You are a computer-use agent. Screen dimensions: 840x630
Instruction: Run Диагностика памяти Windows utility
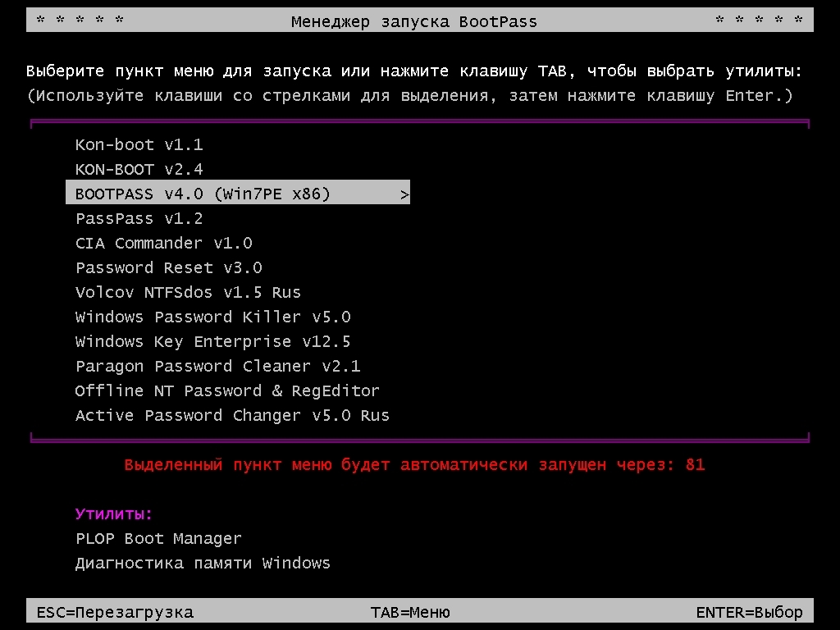tap(203, 564)
